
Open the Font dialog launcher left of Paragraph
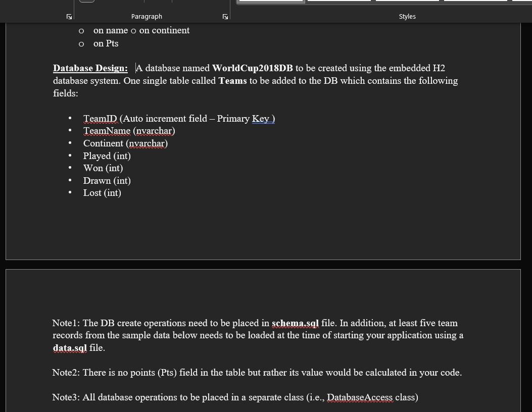click(69, 17)
